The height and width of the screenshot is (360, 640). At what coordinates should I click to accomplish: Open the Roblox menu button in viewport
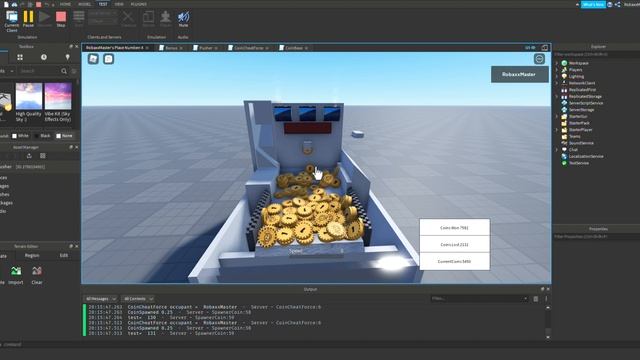(93, 59)
